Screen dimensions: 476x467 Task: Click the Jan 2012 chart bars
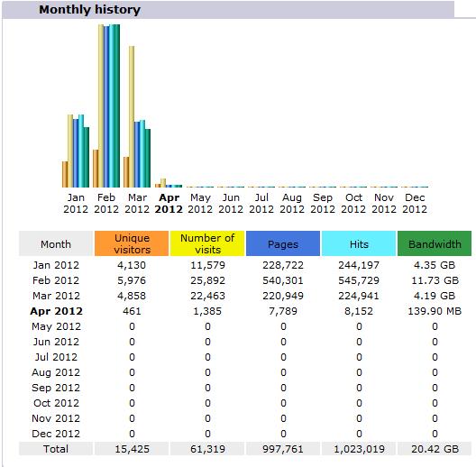76,151
